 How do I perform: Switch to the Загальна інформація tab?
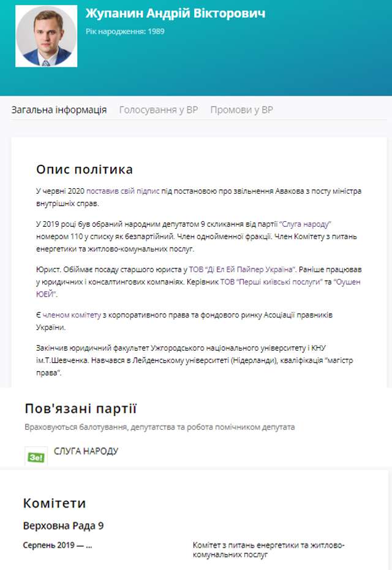[x=59, y=110]
